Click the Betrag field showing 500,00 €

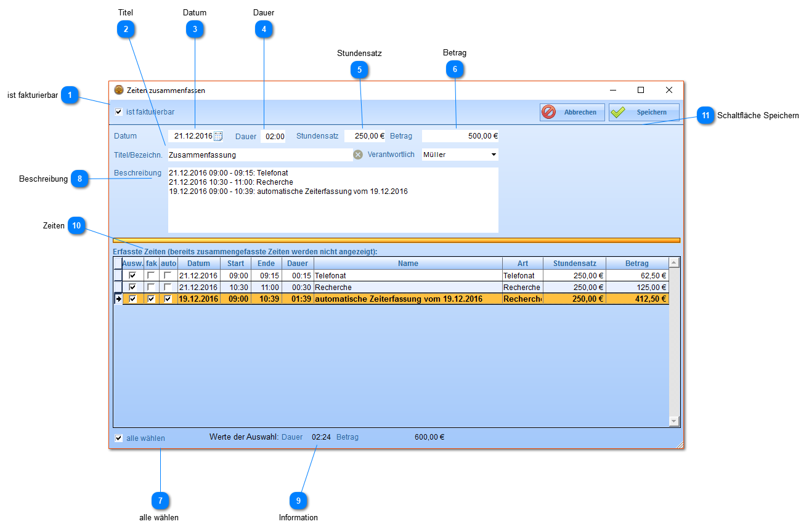pyautogui.click(x=460, y=136)
